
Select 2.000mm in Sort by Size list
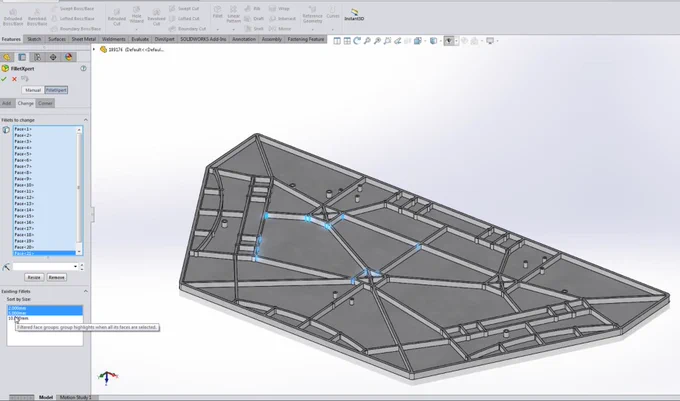coord(45,308)
